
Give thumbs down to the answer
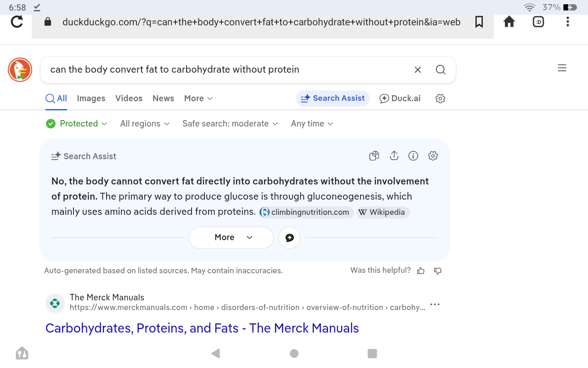(438, 271)
